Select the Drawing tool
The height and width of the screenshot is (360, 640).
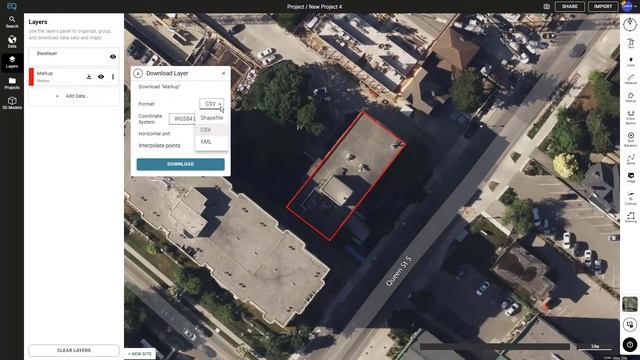pos(631,217)
